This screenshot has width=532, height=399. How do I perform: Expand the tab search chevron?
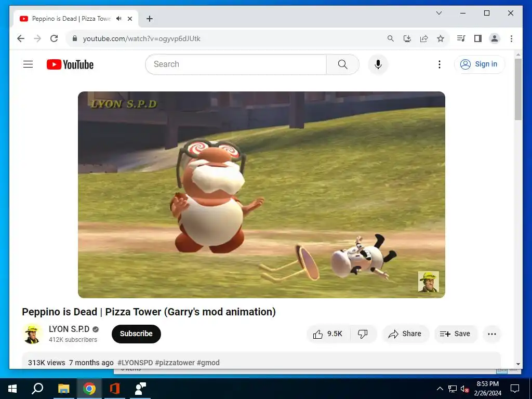pos(438,13)
